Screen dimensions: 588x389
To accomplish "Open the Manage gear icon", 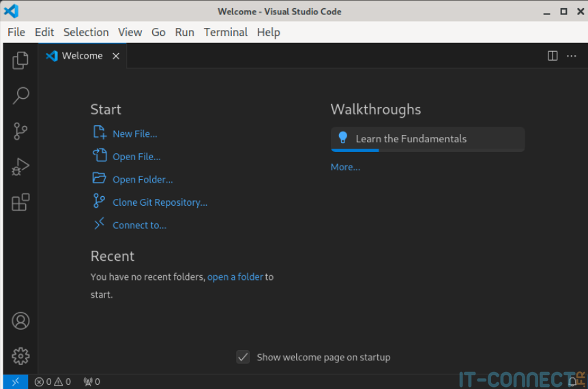I will (20, 356).
